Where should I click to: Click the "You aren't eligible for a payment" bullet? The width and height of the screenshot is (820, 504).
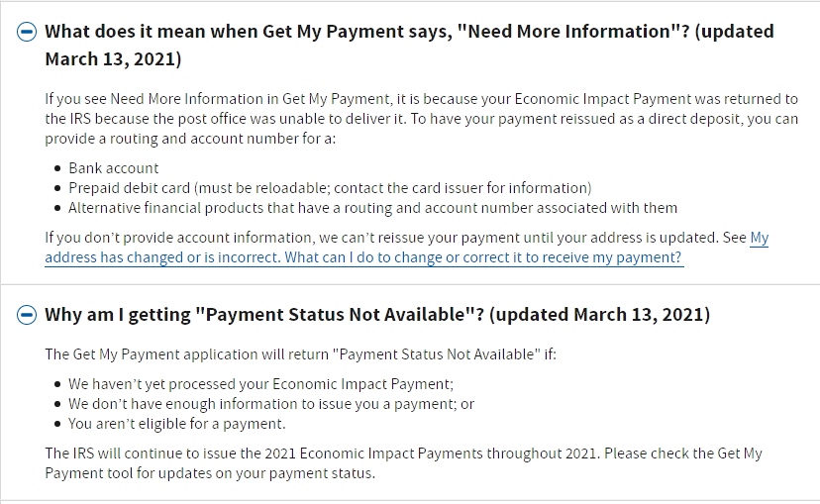tap(177, 424)
